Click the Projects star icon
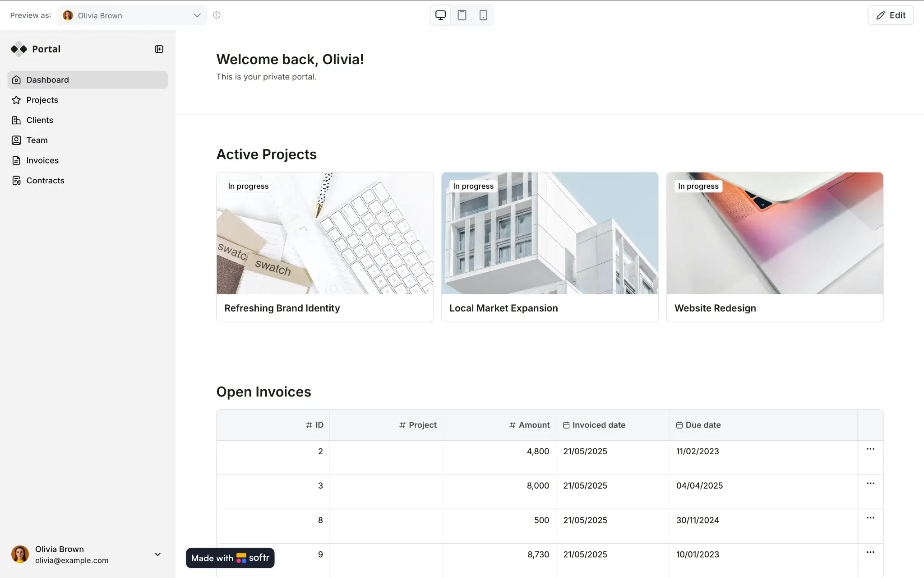Image resolution: width=924 pixels, height=578 pixels. 16,100
